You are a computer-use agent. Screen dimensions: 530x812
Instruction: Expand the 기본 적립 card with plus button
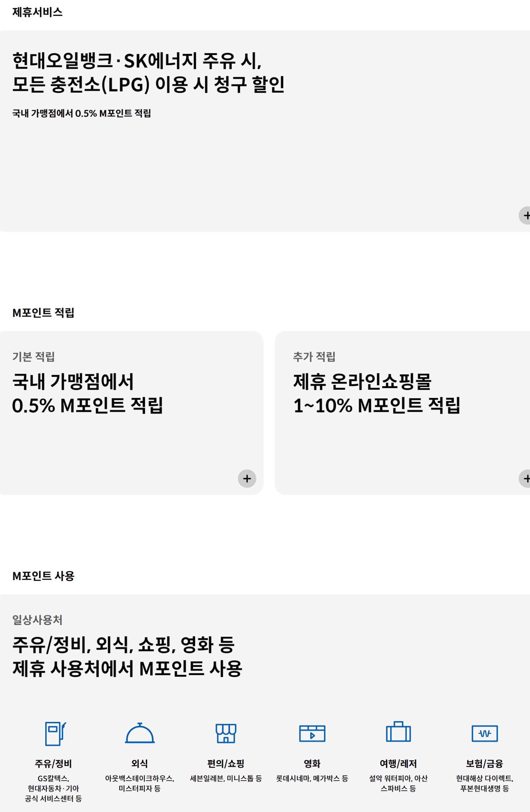pyautogui.click(x=247, y=479)
